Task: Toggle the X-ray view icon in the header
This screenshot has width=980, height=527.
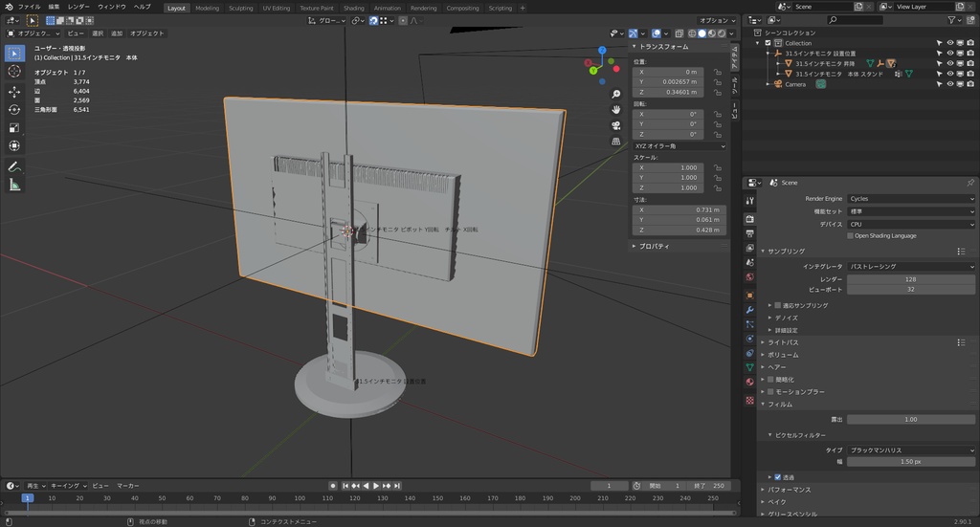Action: click(x=680, y=33)
